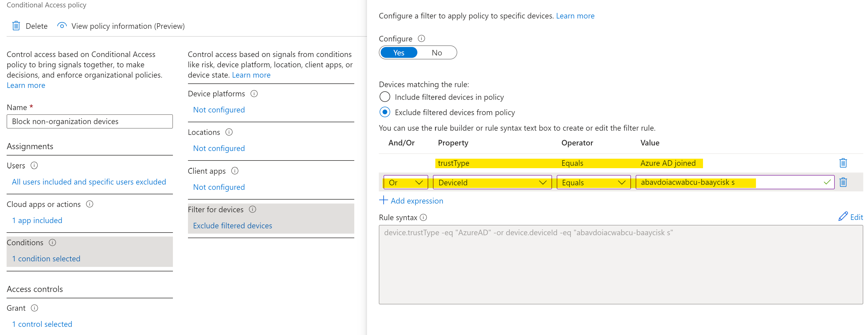Click the eye icon for View policy information
This screenshot has height=335, width=868.
(62, 26)
